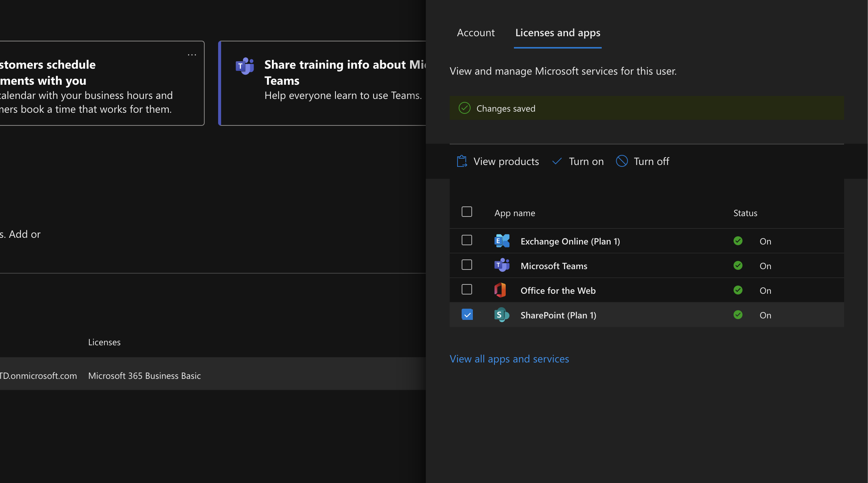
Task: Click the Exchange Online app icon
Action: pos(502,241)
